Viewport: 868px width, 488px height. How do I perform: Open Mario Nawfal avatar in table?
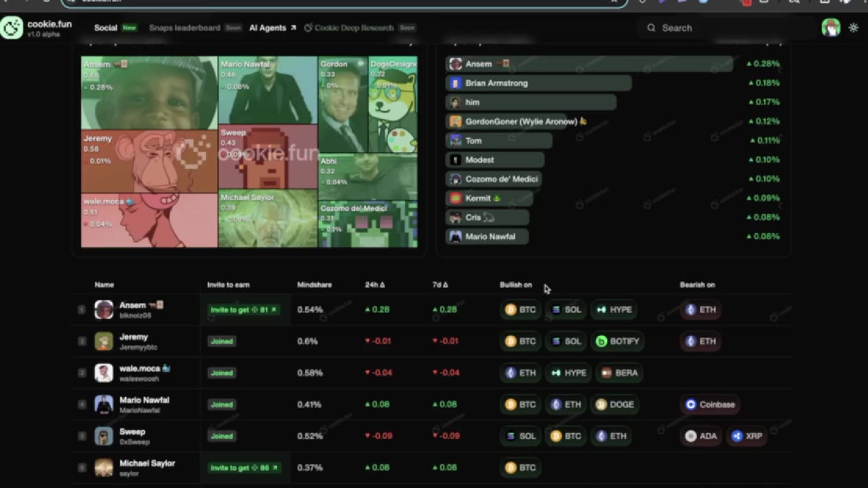coord(104,405)
